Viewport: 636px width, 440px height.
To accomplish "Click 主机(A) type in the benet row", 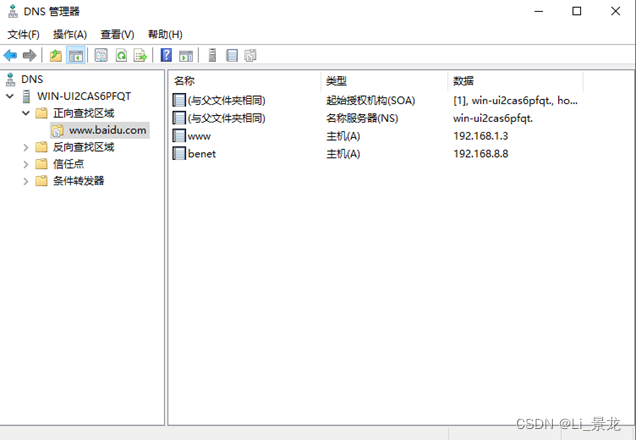I will [x=343, y=154].
